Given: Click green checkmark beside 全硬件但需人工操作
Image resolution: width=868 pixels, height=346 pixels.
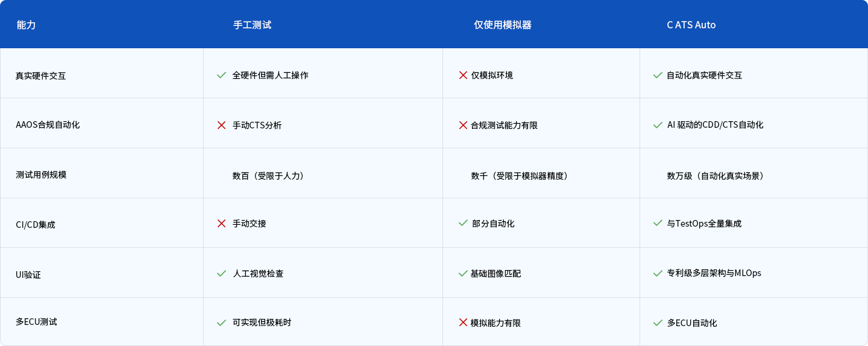Looking at the screenshot, I should pyautogui.click(x=221, y=75).
